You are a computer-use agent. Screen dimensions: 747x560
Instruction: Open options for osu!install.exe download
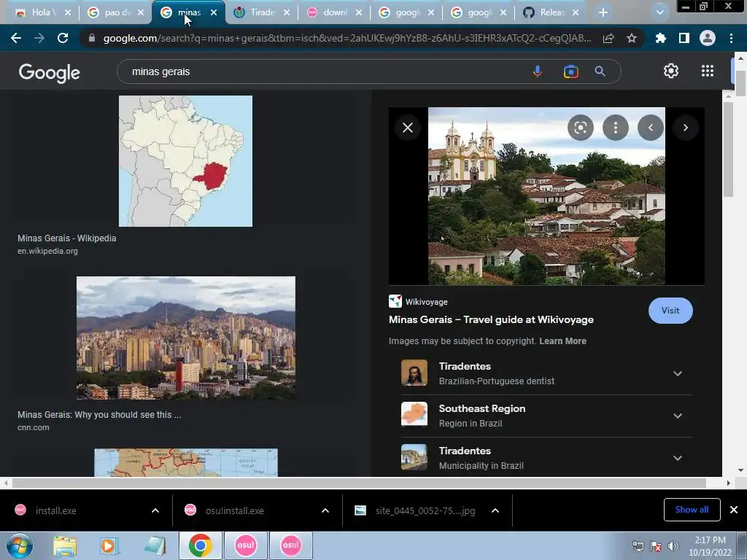(325, 510)
